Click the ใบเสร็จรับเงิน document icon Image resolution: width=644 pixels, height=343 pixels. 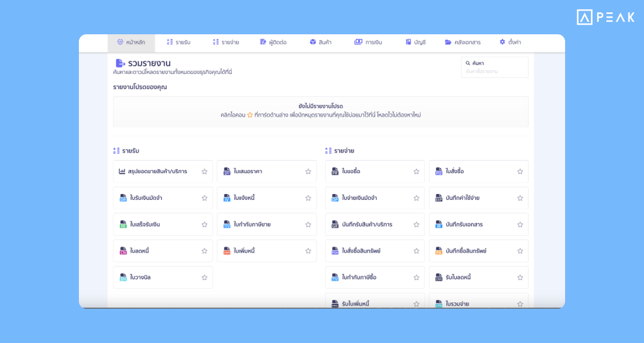click(x=123, y=225)
